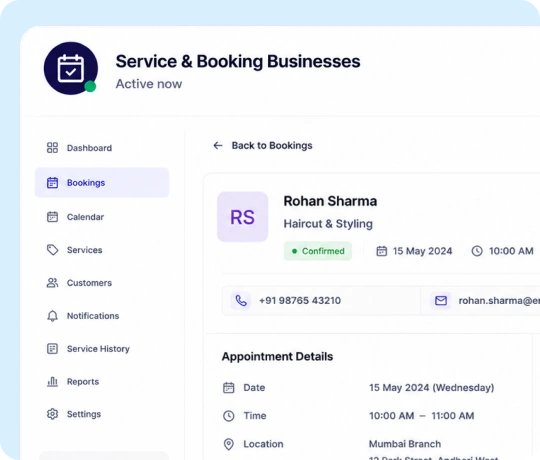Click the Customers people icon

pos(52,283)
